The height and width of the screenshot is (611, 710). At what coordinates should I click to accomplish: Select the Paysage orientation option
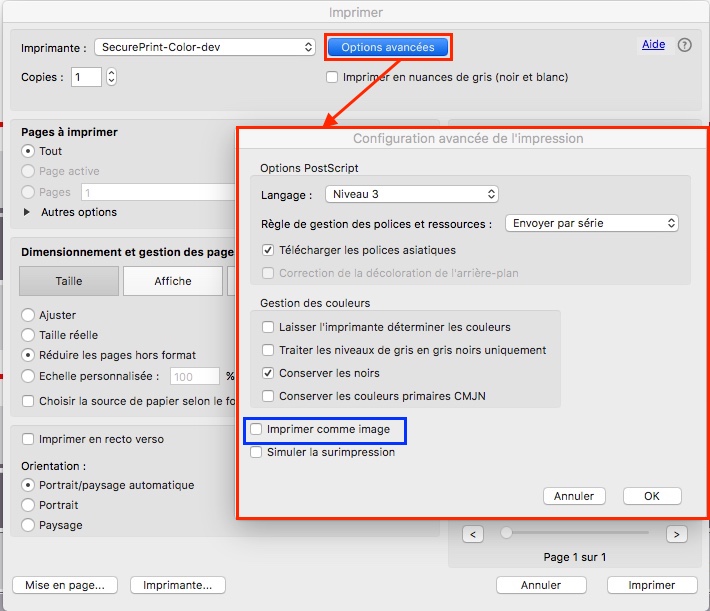28,525
